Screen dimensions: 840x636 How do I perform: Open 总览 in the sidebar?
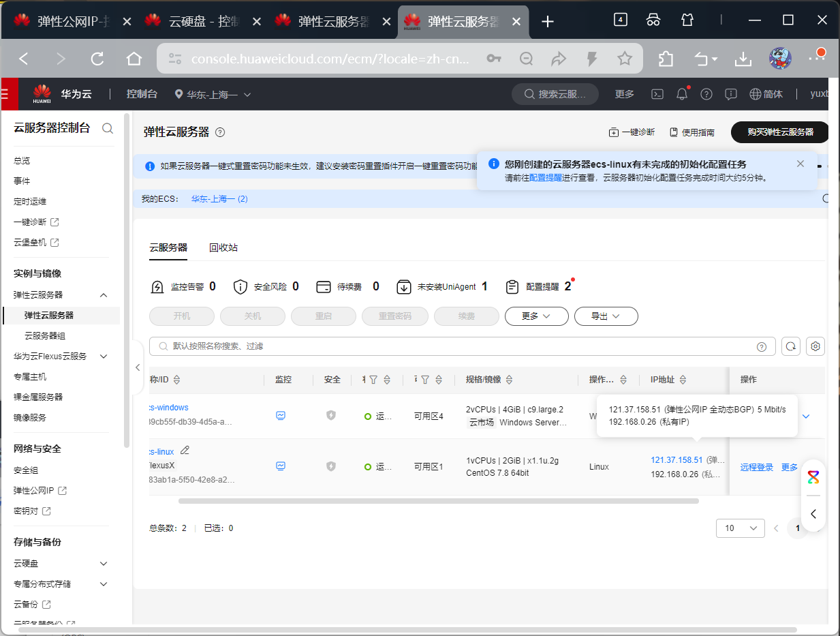(22, 161)
